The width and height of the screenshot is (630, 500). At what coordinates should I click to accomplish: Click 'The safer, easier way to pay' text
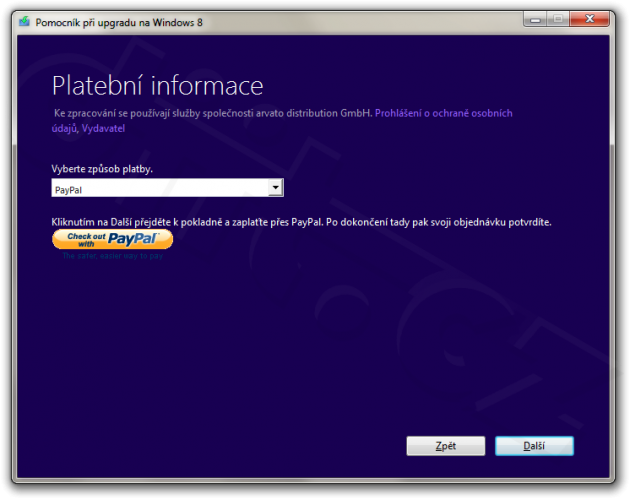112,256
